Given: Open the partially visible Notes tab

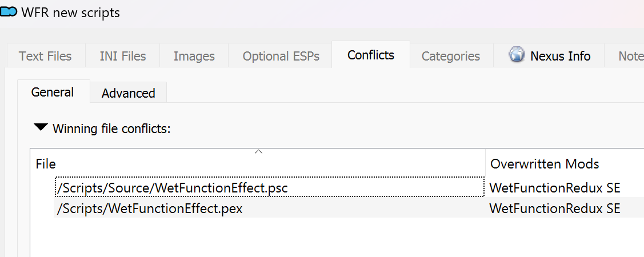Looking at the screenshot, I should (x=624, y=55).
